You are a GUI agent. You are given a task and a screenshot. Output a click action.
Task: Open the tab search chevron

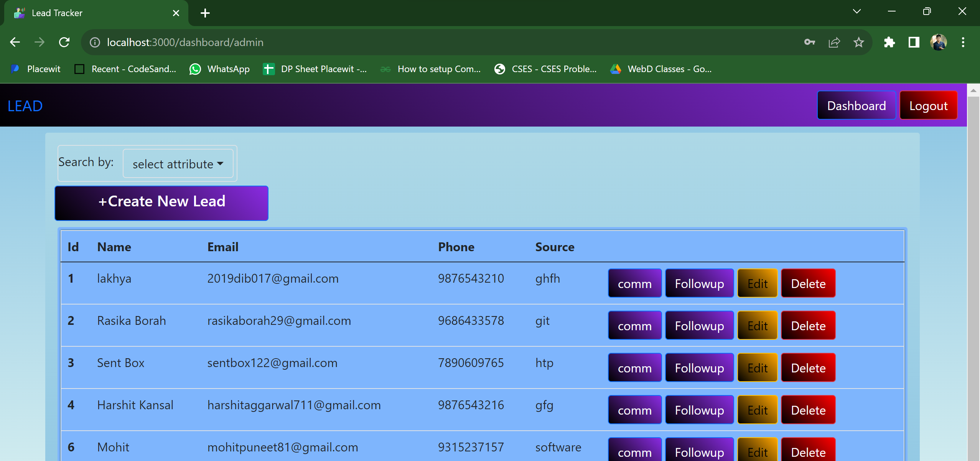point(857,12)
